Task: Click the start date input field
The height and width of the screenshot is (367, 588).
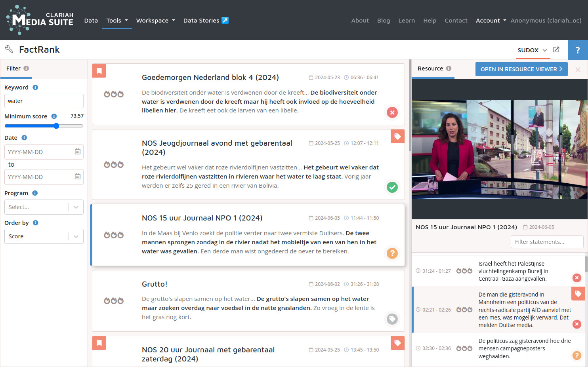Action: [x=44, y=152]
